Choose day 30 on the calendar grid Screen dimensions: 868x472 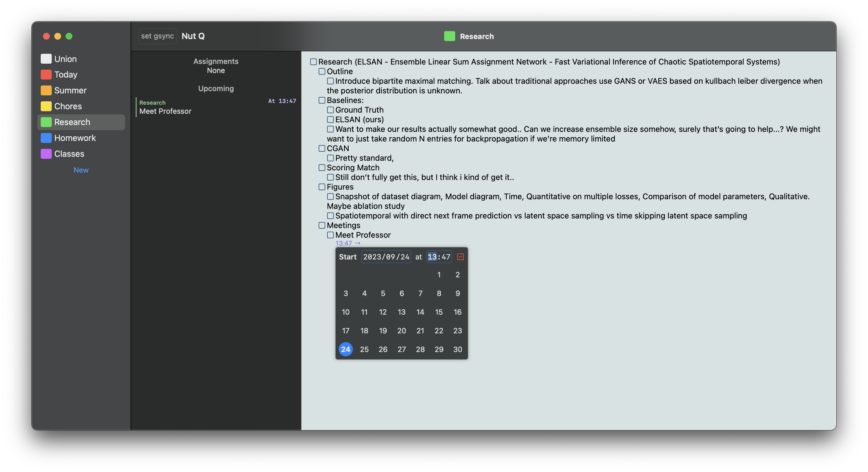457,349
